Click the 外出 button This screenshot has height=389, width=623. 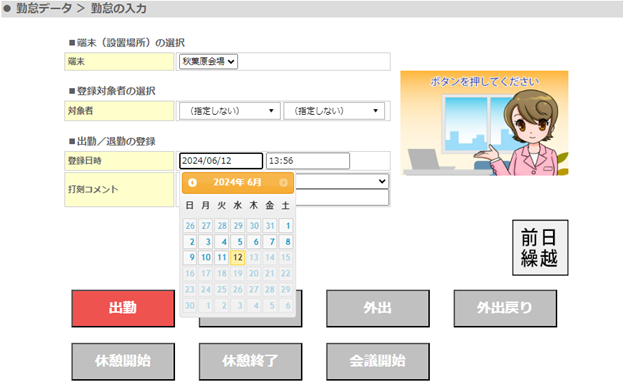click(378, 308)
